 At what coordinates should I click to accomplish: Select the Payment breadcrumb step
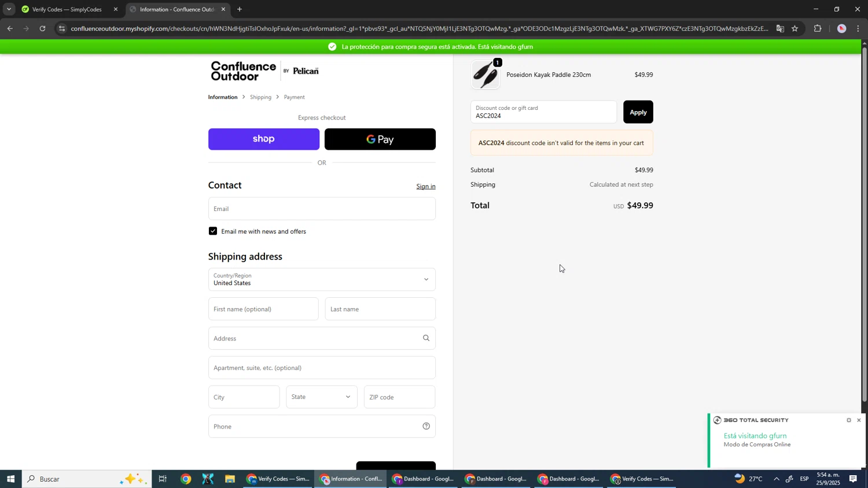click(294, 97)
